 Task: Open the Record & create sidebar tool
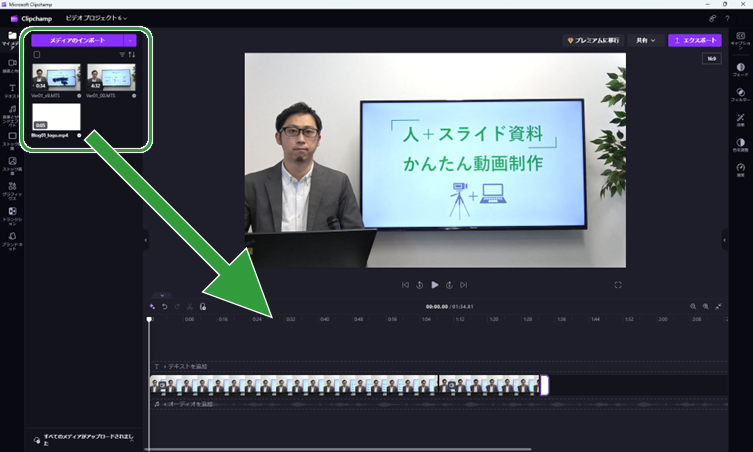pyautogui.click(x=12, y=66)
